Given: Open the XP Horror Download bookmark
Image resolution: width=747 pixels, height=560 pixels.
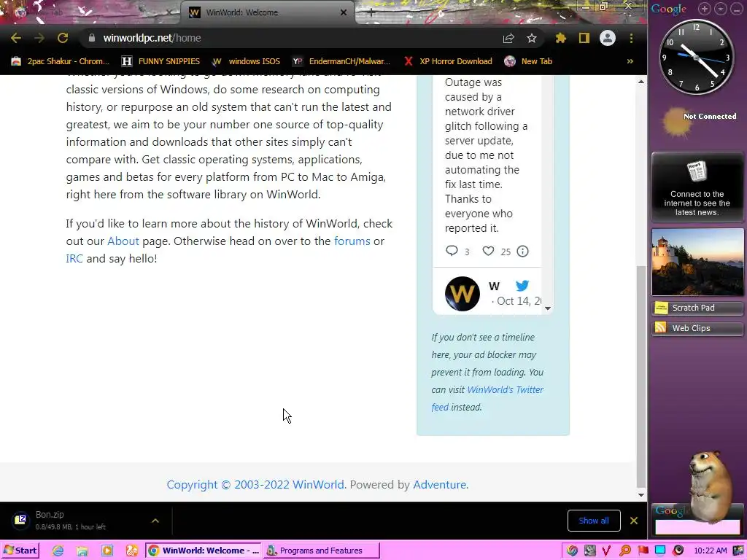Looking at the screenshot, I should (x=448, y=61).
